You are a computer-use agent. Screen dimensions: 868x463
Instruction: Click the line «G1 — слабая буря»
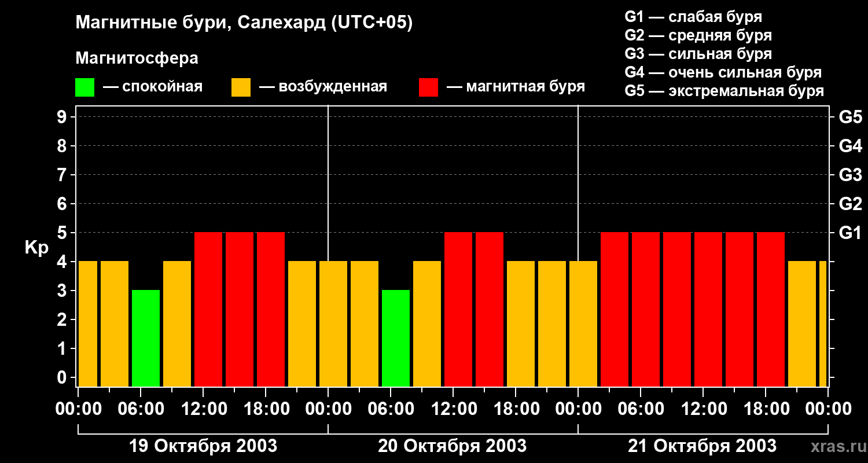693,17
